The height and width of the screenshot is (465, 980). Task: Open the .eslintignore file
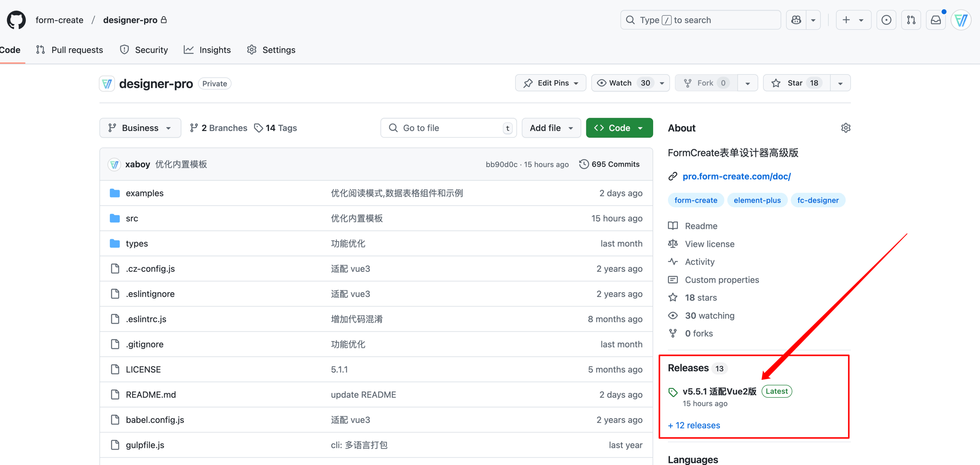150,294
